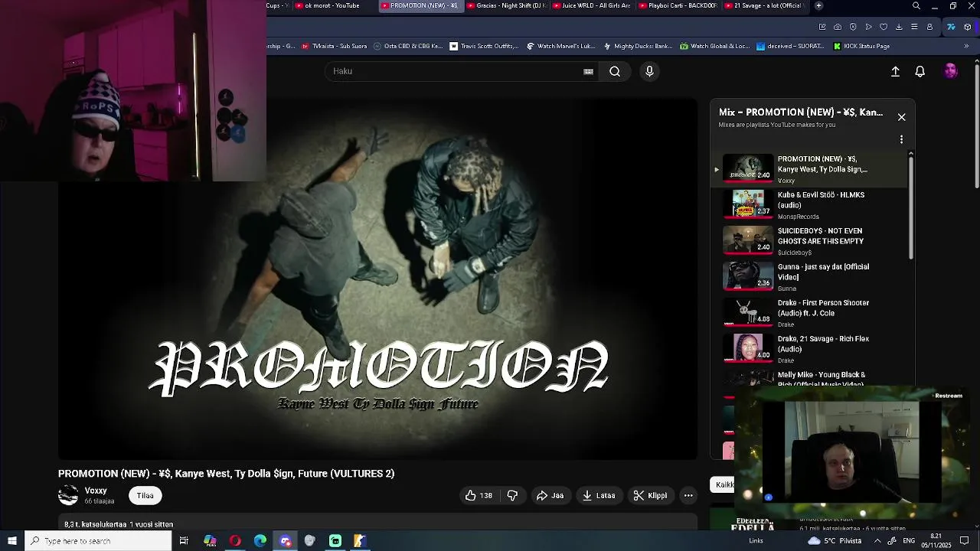Open the YouTube account avatar menu
Viewport: 980px width, 551px height.
coord(951,71)
